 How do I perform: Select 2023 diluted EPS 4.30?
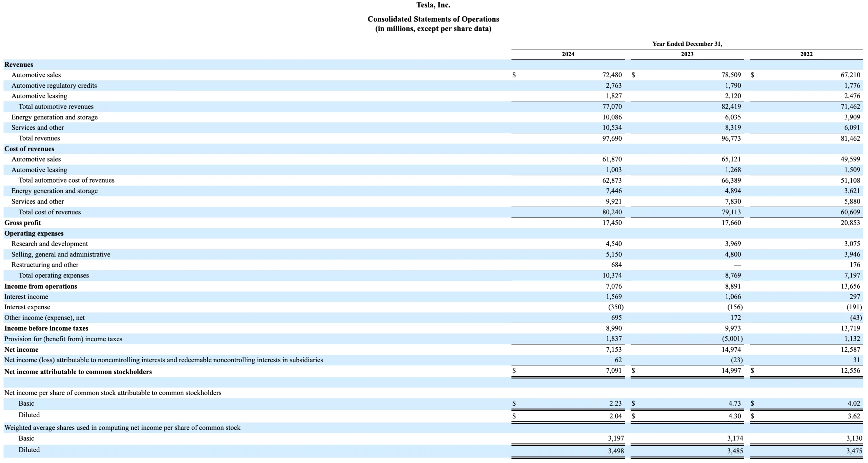(735, 416)
